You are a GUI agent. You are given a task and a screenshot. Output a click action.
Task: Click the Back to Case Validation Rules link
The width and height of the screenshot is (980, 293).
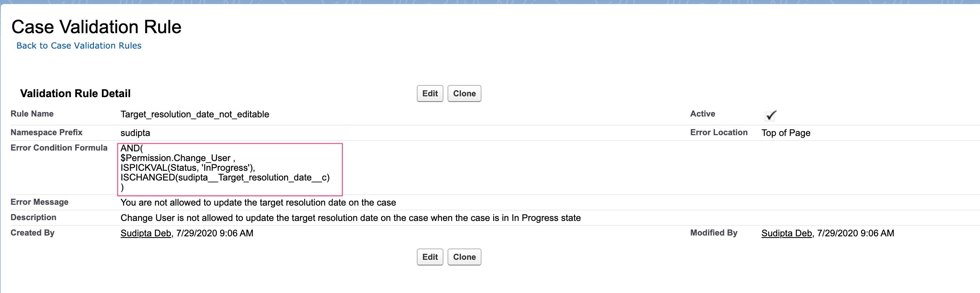coord(78,45)
